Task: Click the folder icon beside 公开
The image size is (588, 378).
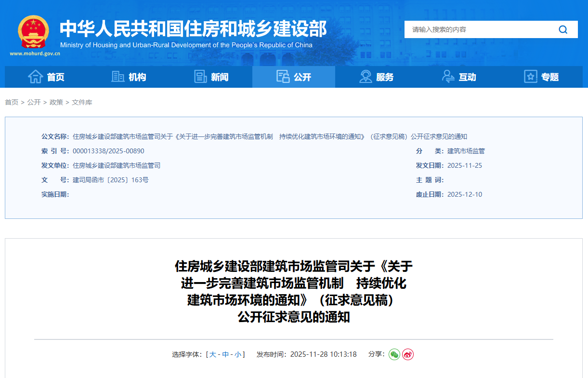Action: tap(283, 76)
